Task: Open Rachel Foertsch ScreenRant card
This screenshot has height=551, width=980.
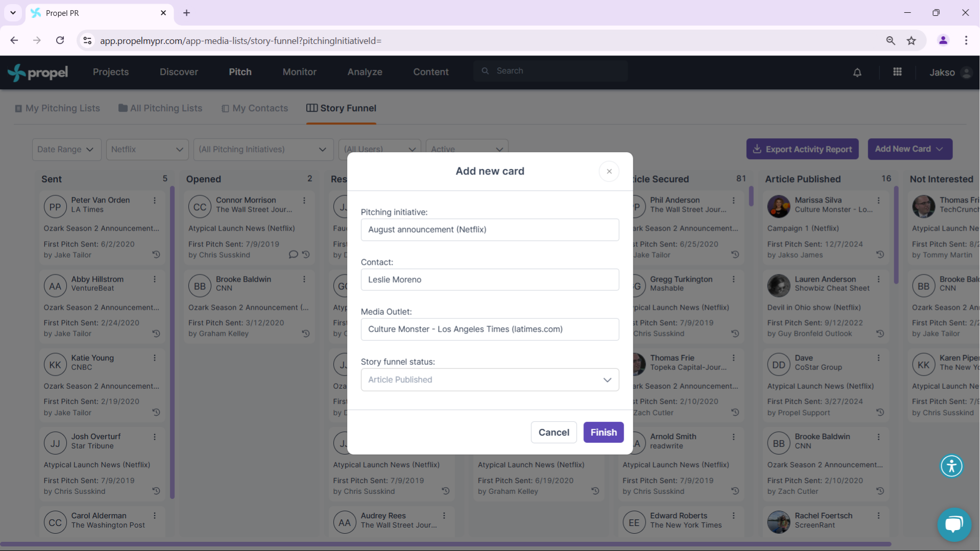Action: [x=826, y=521]
